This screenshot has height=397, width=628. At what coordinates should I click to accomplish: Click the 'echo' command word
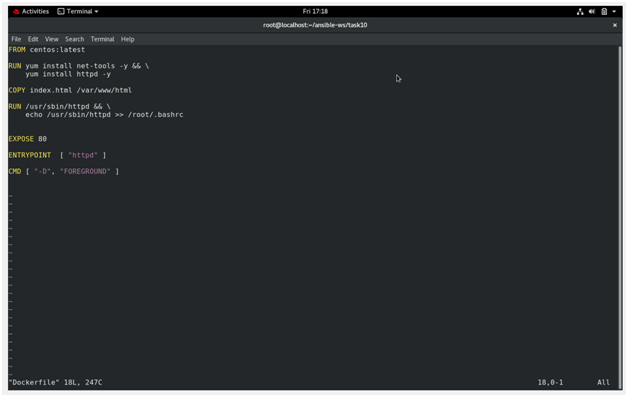click(34, 115)
